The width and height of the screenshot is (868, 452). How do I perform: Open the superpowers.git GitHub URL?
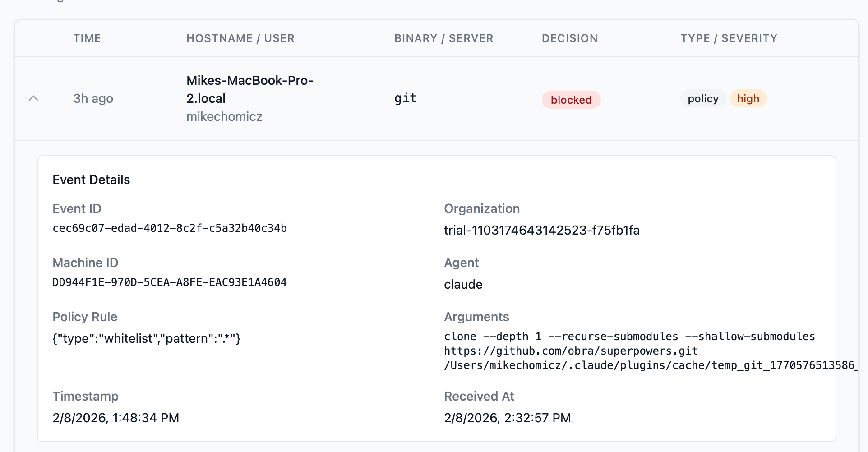(x=570, y=351)
